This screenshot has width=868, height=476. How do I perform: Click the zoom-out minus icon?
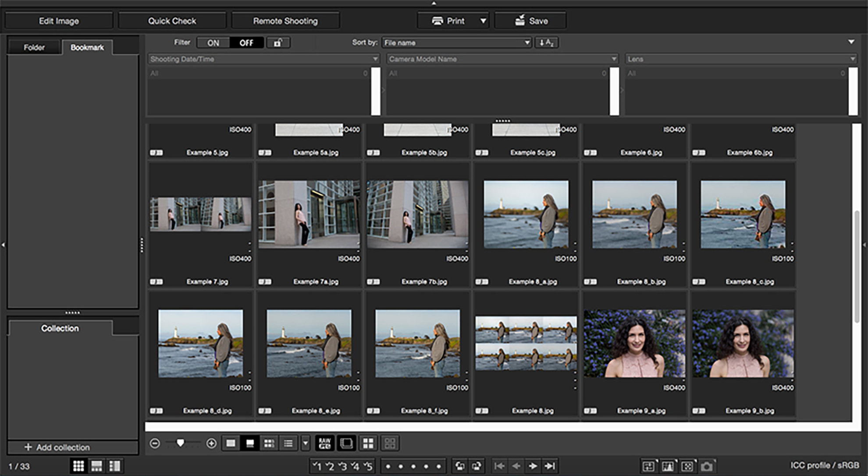[155, 443]
